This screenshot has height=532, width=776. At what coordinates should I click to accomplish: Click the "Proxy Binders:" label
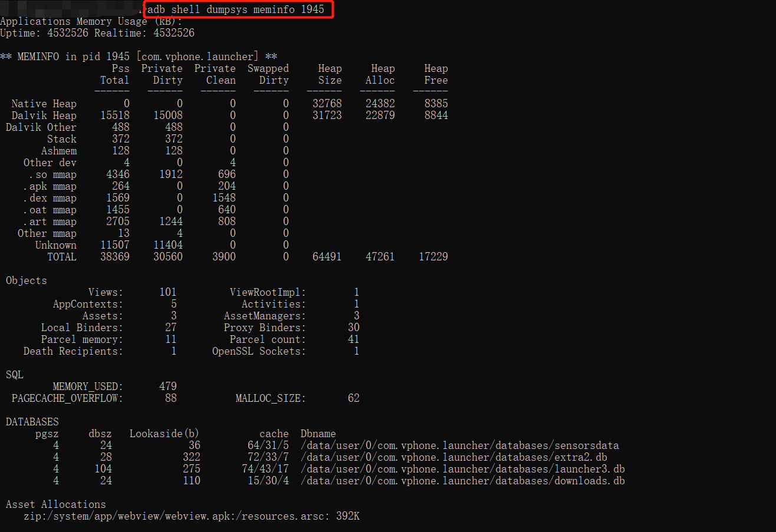[x=265, y=328]
